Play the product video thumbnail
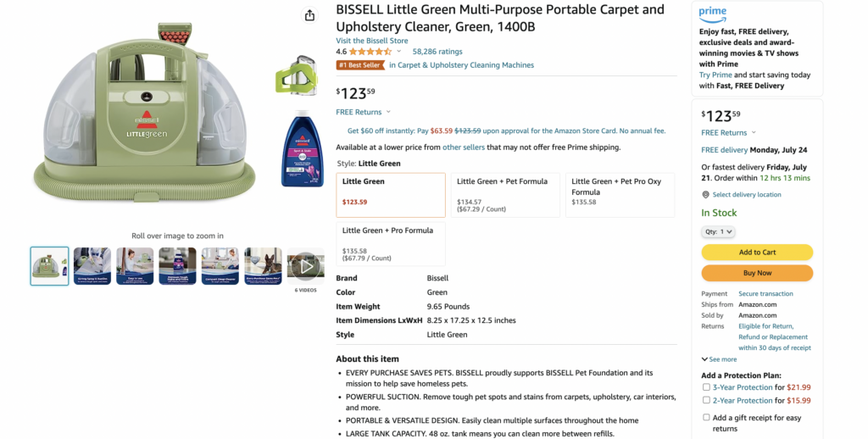Image resolution: width=868 pixels, height=439 pixels. click(305, 266)
